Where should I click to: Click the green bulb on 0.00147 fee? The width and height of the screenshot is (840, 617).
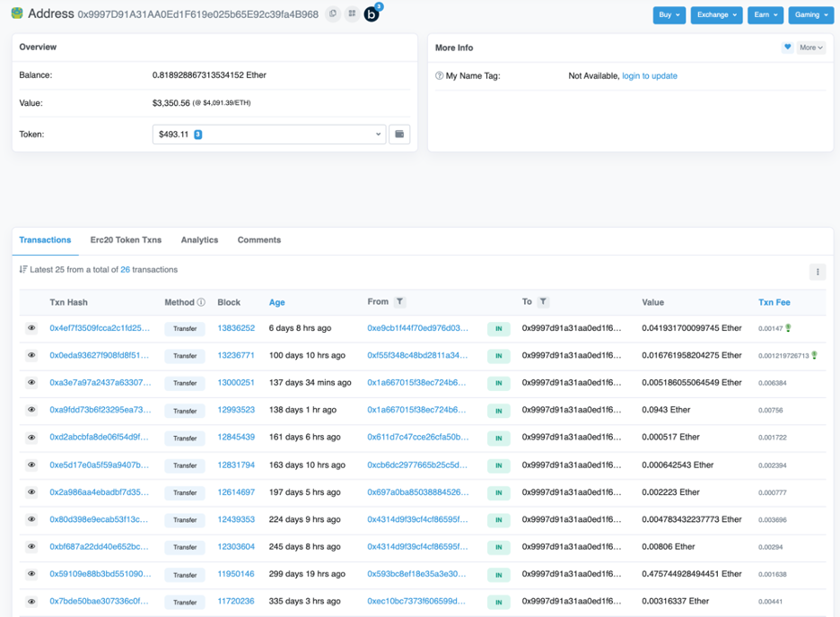(x=788, y=328)
